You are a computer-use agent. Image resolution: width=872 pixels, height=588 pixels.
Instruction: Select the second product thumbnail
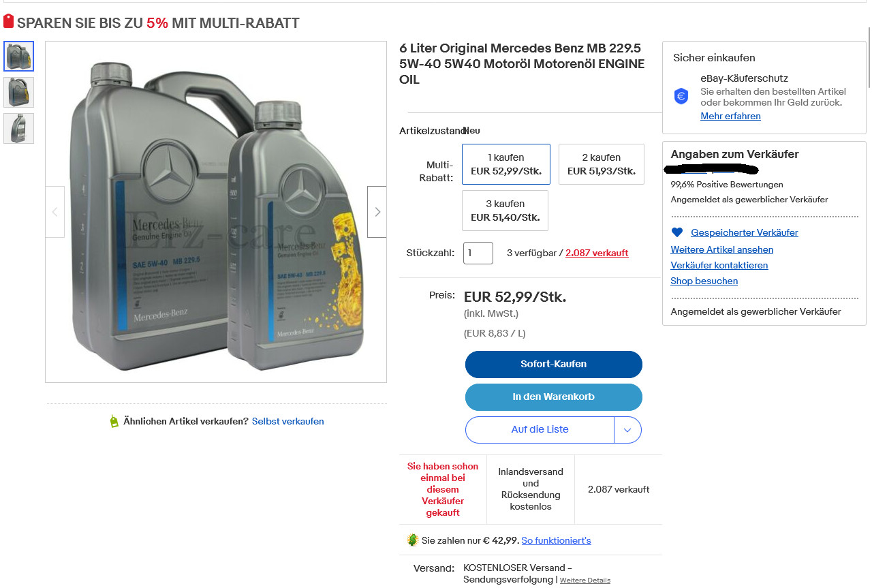(x=18, y=92)
